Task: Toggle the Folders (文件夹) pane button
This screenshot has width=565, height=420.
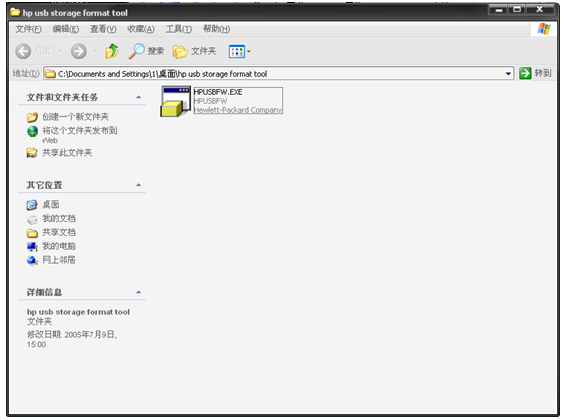Action: pos(195,52)
